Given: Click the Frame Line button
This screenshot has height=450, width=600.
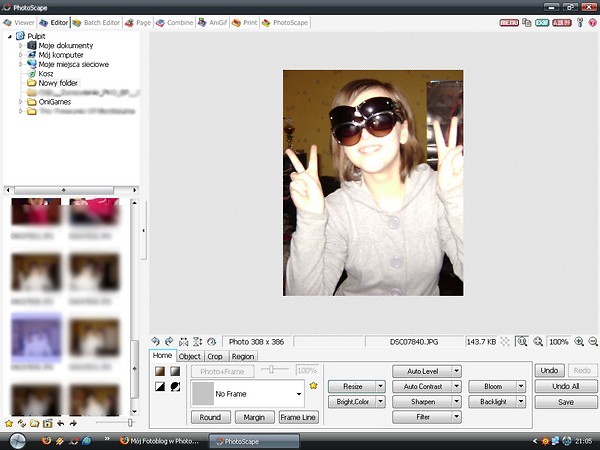Looking at the screenshot, I should tap(298, 417).
